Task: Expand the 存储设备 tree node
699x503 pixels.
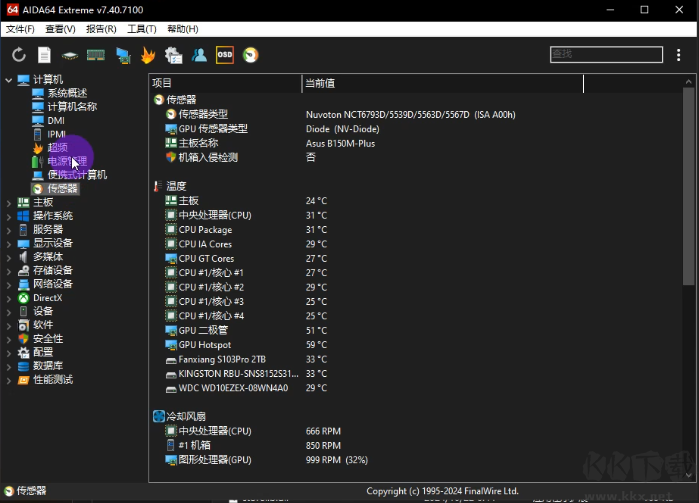Action: pos(8,271)
